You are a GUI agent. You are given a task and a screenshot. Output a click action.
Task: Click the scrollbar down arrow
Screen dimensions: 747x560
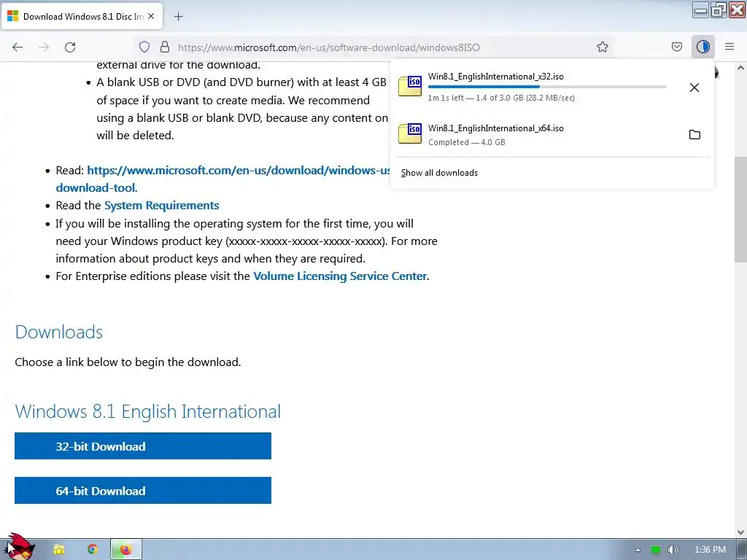pos(740,532)
